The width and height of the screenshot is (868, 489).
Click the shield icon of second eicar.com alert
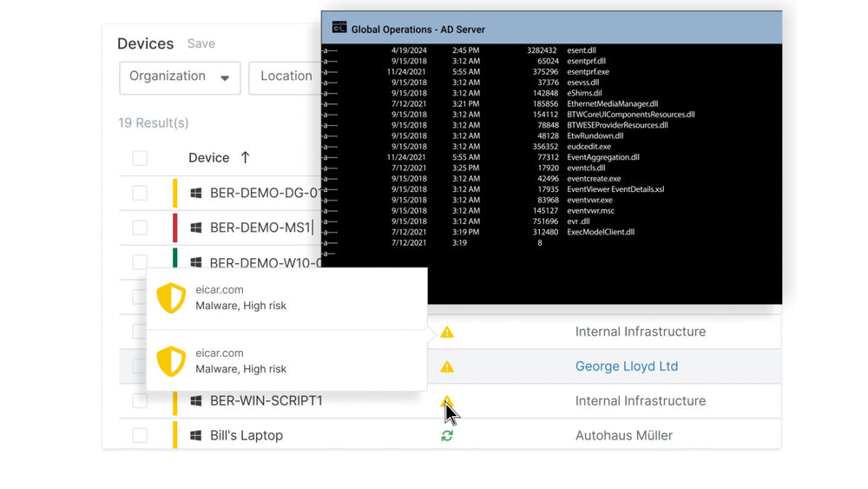click(171, 361)
